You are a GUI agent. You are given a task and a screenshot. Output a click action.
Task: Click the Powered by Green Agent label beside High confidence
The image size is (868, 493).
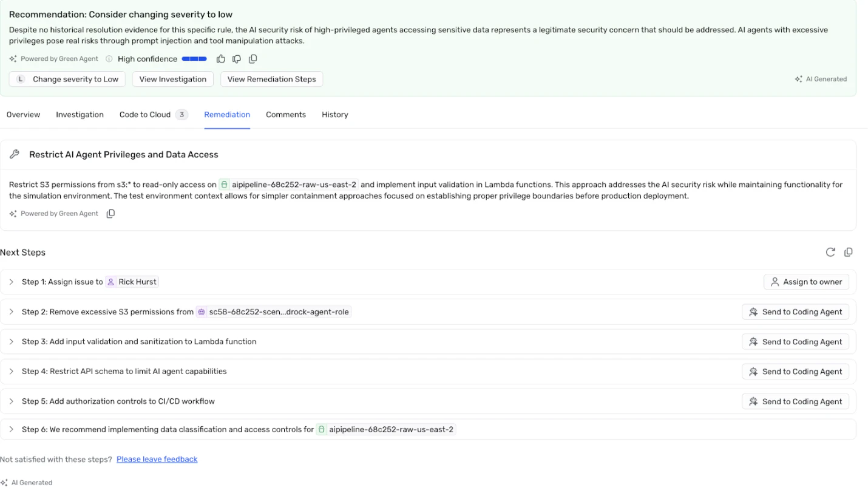pos(53,59)
